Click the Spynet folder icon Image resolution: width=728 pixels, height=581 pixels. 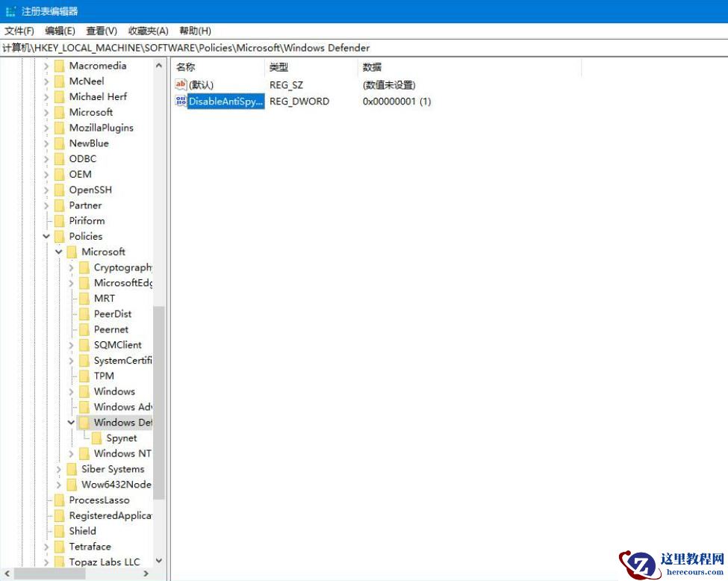(97, 438)
